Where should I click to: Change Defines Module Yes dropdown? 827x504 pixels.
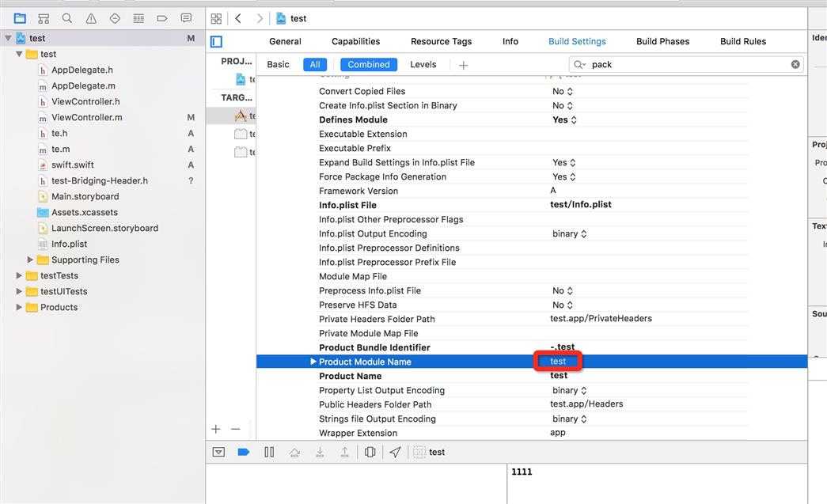pos(564,119)
